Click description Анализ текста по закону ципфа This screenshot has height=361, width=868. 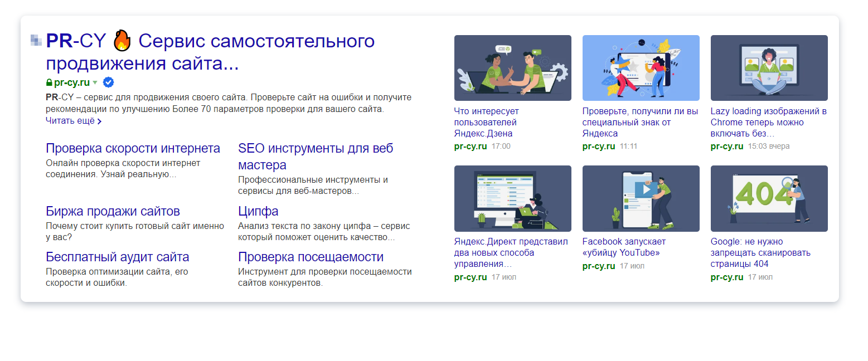pyautogui.click(x=324, y=231)
